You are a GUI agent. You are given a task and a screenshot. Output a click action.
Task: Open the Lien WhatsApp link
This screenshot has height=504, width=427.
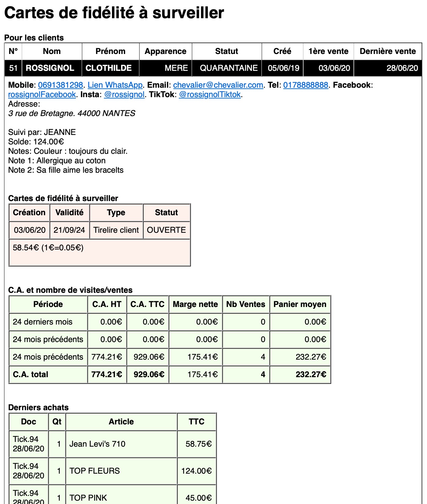(x=115, y=85)
